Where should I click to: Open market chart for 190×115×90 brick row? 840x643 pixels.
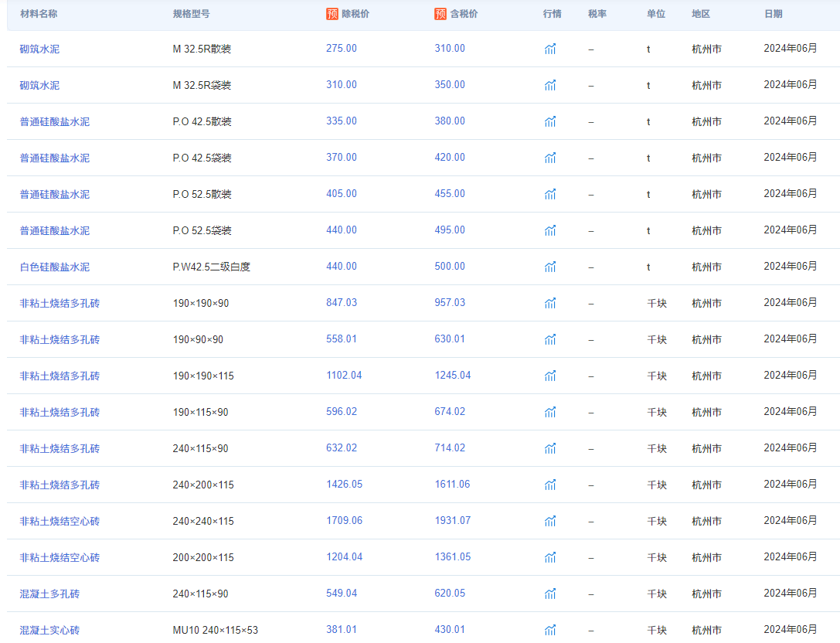(x=550, y=412)
